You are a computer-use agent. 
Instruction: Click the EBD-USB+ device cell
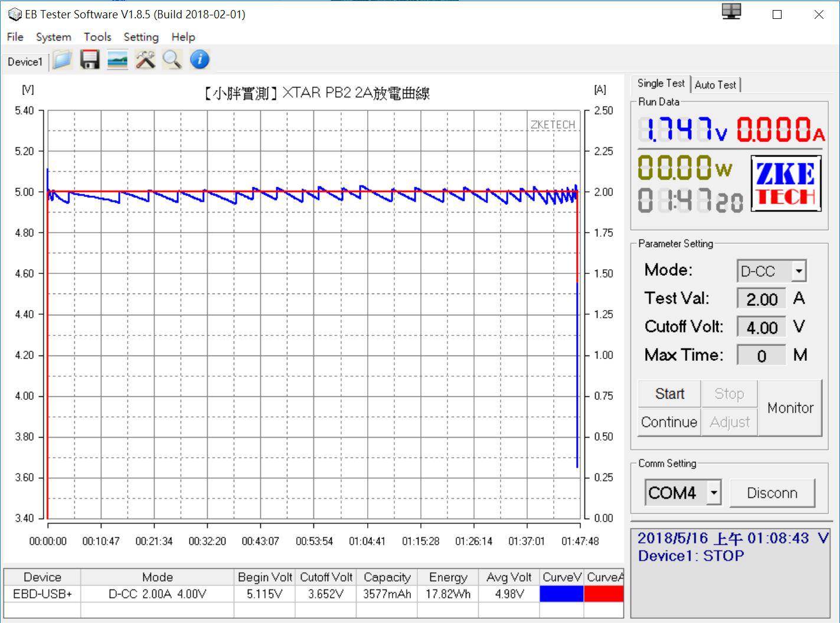(x=43, y=593)
